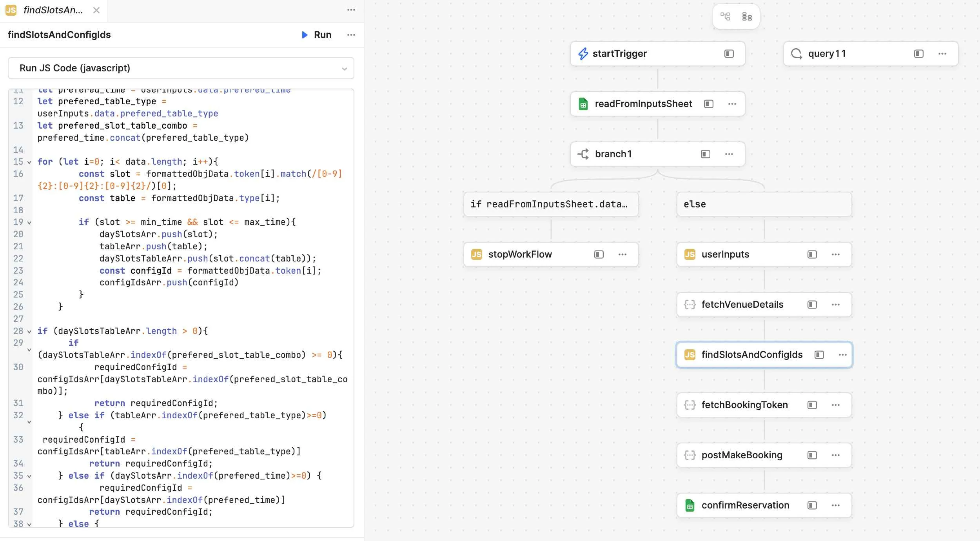Click the stopWorkFlow JS icon
The image size is (980, 541).
(x=477, y=254)
